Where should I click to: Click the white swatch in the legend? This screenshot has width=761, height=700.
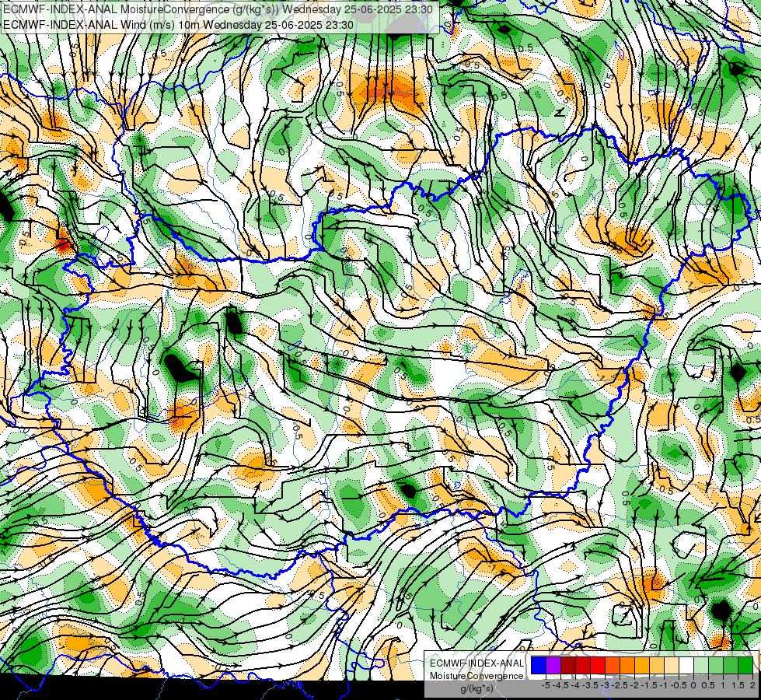(x=686, y=665)
